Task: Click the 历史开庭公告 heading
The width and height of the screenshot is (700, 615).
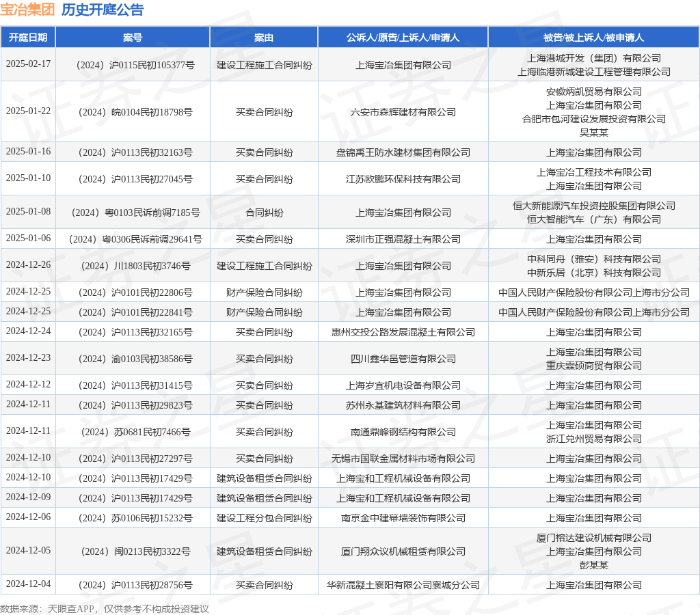Action: point(103,10)
